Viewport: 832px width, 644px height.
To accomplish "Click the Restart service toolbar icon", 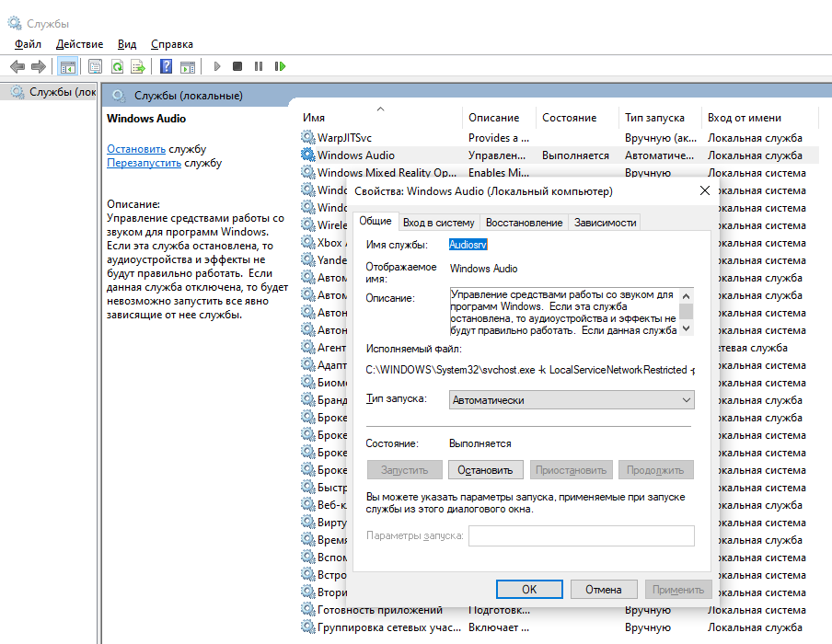I will [x=280, y=66].
